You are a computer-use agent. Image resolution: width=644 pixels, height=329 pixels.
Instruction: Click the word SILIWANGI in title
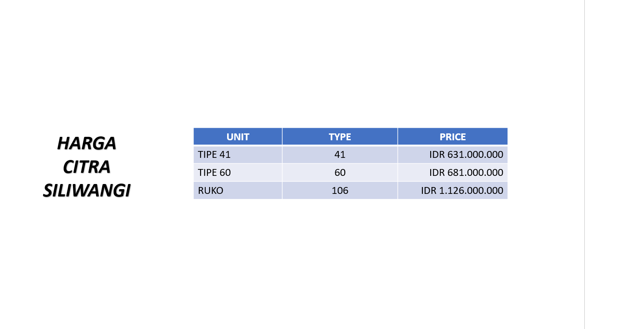click(x=87, y=191)
